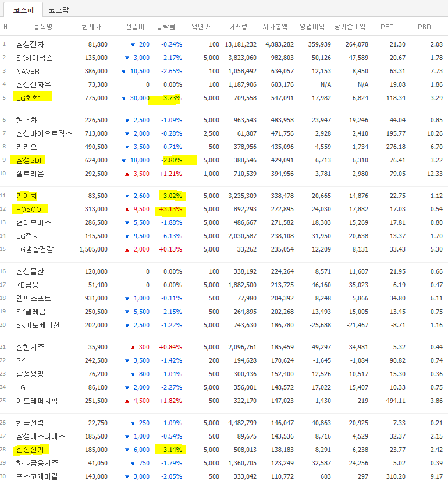Select 기아차 change rate -3.02%
The height and width of the screenshot is (488, 448).
coord(171,196)
